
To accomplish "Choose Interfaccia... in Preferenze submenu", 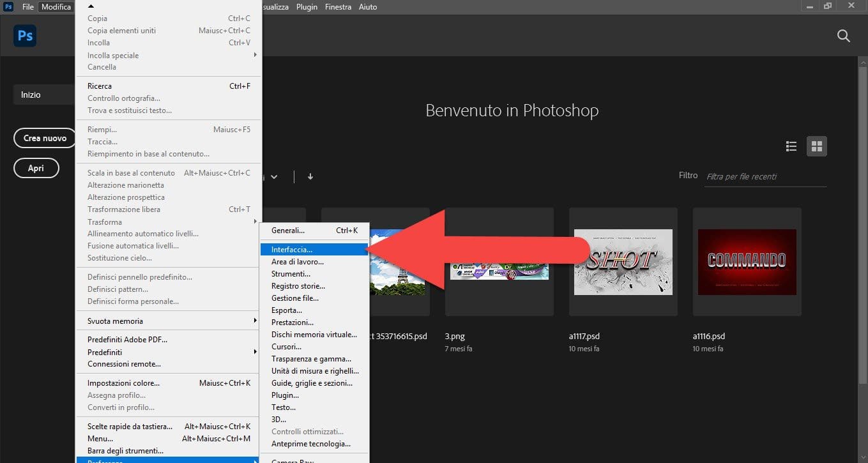I will pyautogui.click(x=314, y=250).
